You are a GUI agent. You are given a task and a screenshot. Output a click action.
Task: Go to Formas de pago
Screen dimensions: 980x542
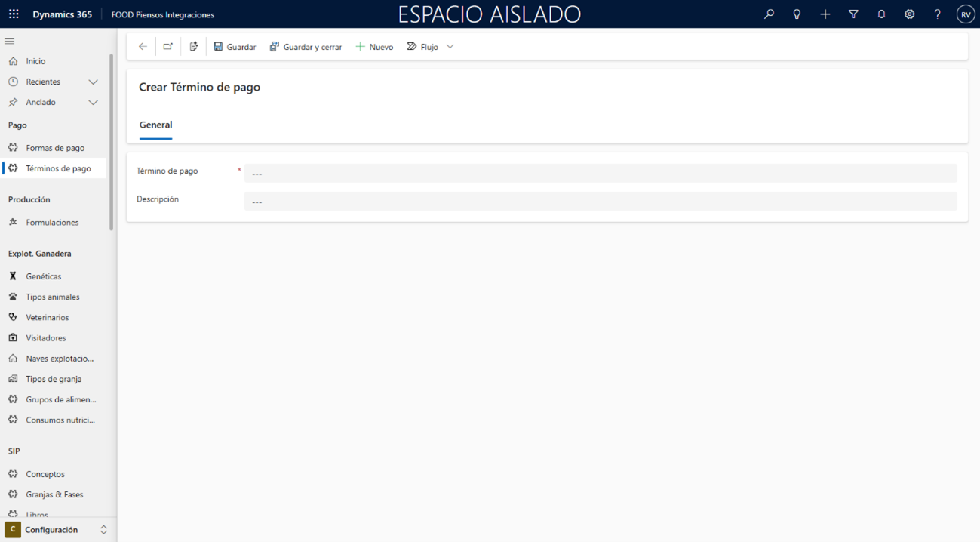tap(55, 148)
